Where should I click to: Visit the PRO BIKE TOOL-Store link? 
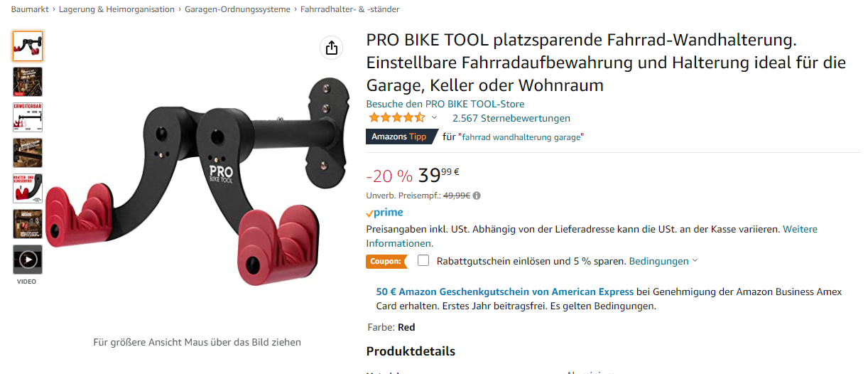[x=445, y=104]
